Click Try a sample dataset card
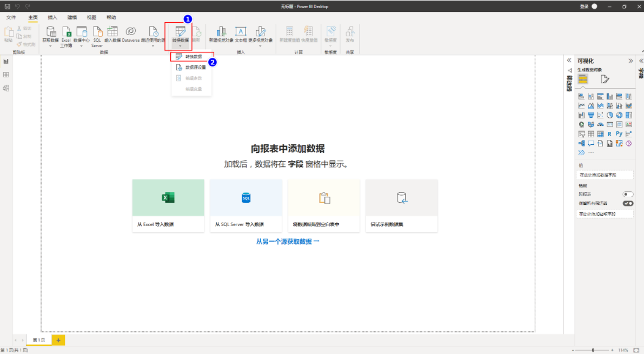This screenshot has width=644, height=354. coord(402,206)
